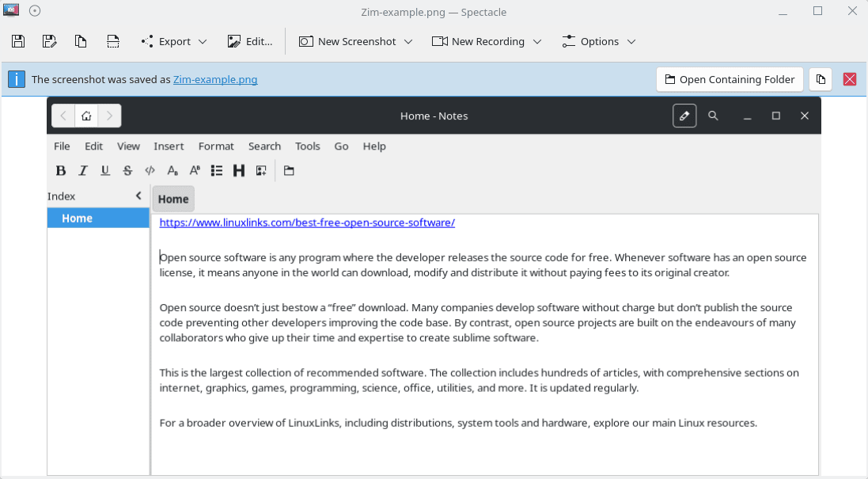This screenshot has width=868, height=479.
Task: Open the Tools menu
Action: (308, 146)
